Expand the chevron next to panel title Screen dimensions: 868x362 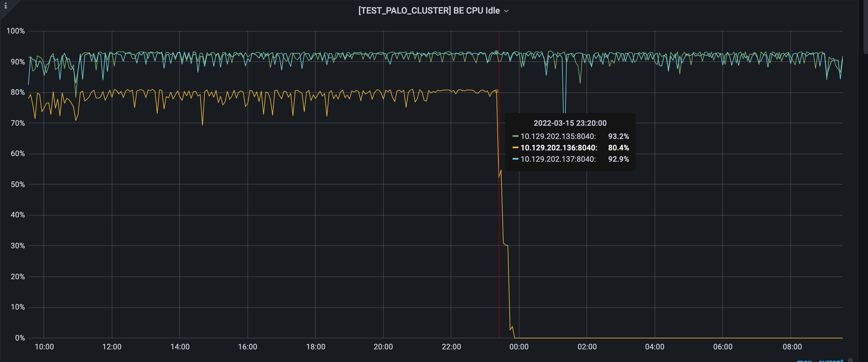pos(506,11)
